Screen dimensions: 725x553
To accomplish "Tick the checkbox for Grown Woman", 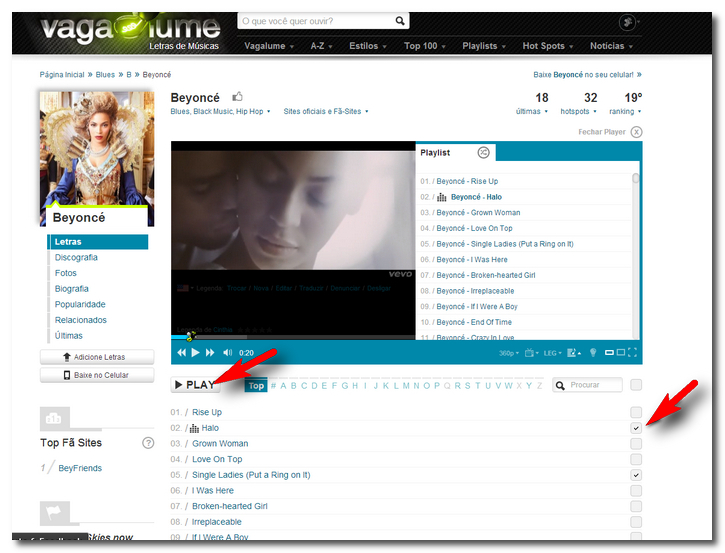I will point(636,444).
